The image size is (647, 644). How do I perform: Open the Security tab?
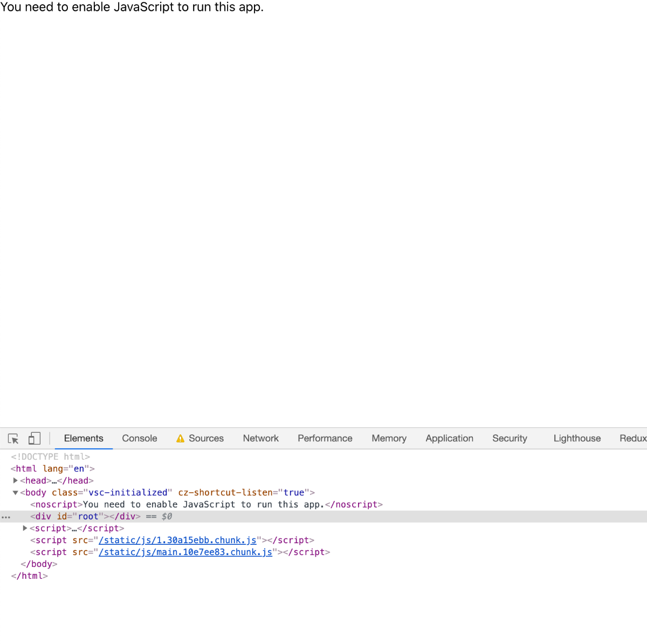click(510, 439)
